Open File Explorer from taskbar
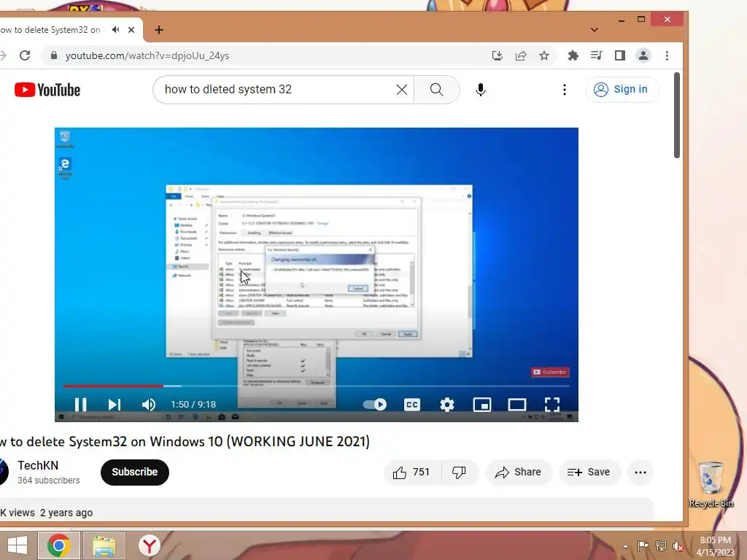 pyautogui.click(x=104, y=545)
